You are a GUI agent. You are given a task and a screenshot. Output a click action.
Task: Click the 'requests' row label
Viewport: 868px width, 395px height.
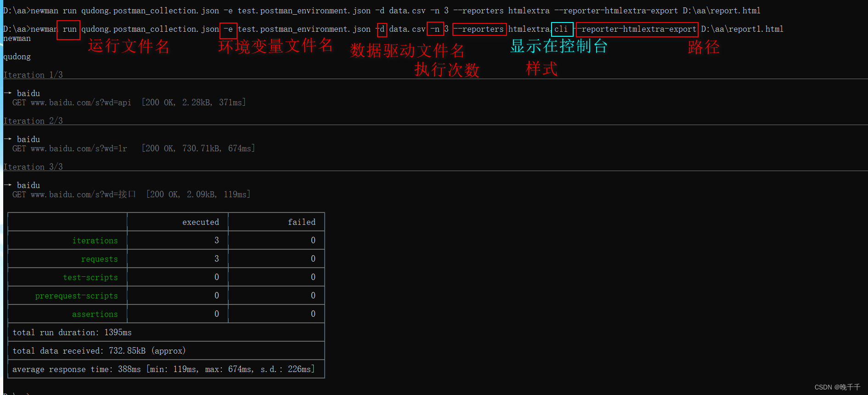point(99,259)
